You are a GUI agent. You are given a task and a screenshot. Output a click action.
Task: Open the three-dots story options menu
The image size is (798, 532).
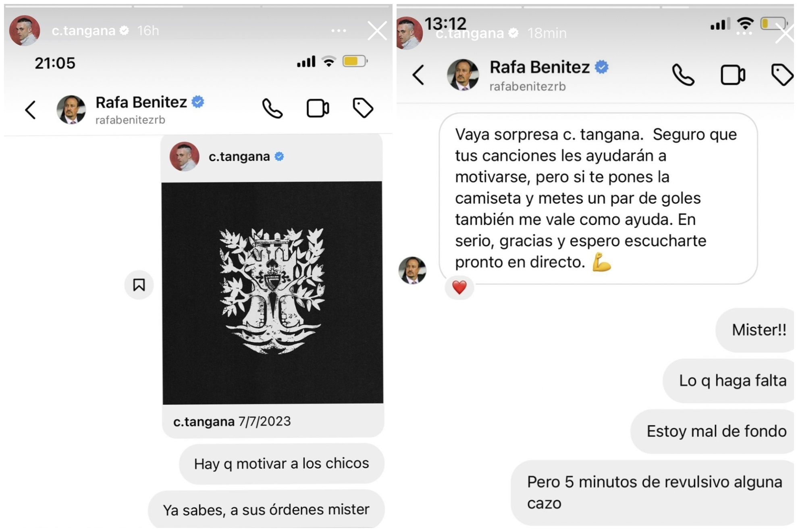(x=339, y=31)
